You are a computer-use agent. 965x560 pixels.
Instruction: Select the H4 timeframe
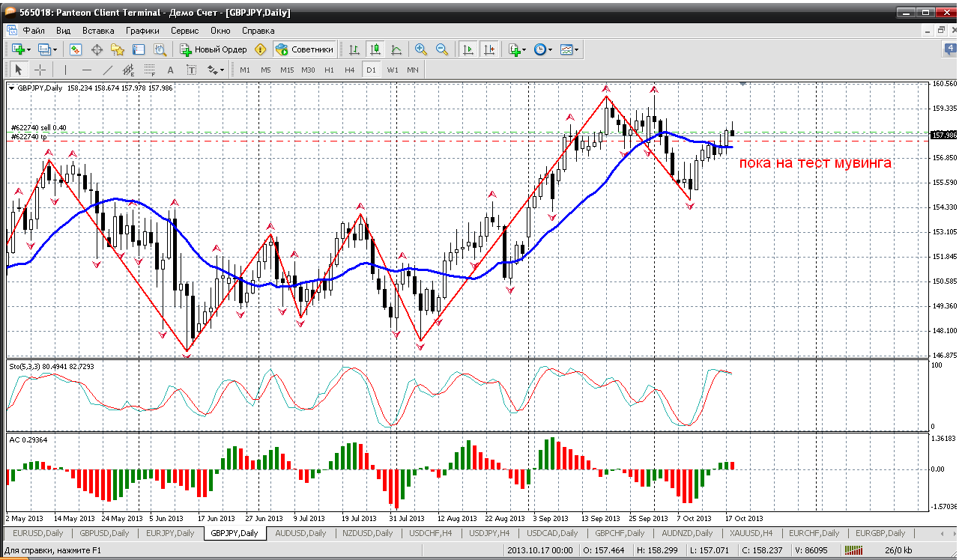coord(349,70)
